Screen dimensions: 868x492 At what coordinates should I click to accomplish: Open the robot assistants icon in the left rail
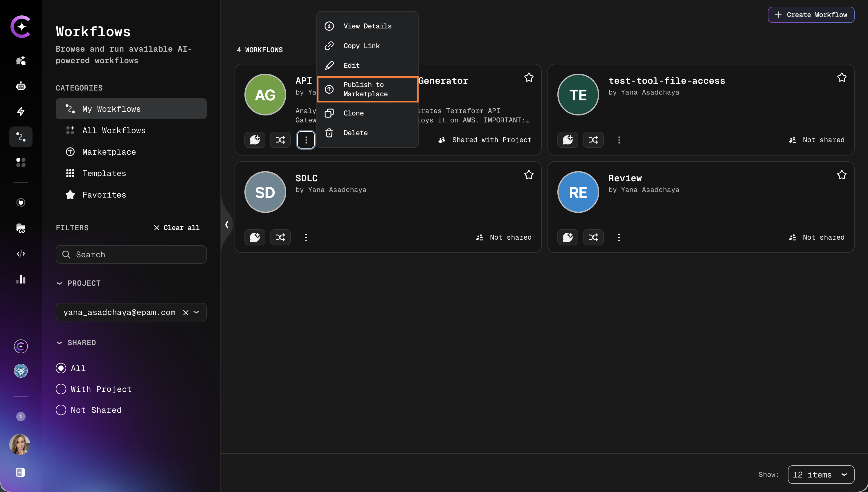[x=21, y=86]
